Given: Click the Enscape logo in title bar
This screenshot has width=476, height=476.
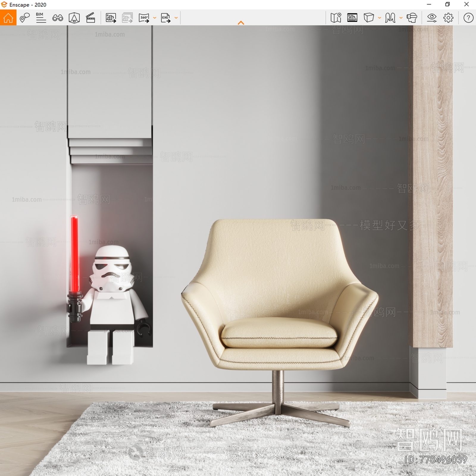Looking at the screenshot, I should (x=4, y=4).
